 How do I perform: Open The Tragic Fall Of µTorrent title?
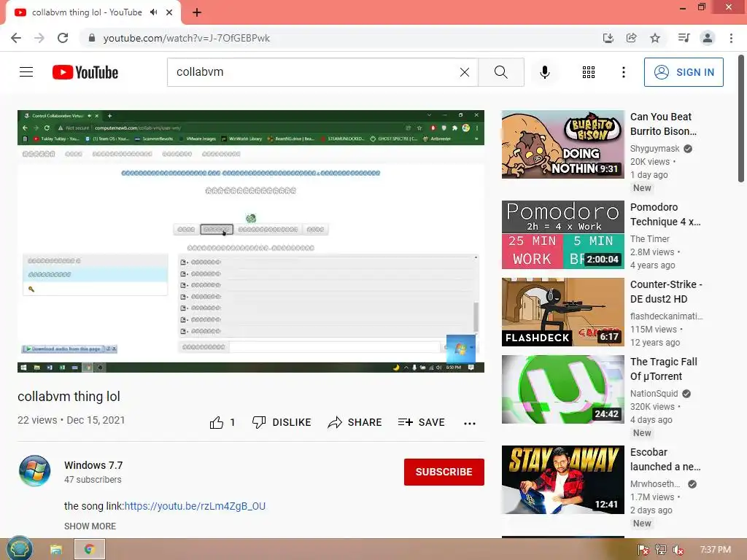click(664, 369)
